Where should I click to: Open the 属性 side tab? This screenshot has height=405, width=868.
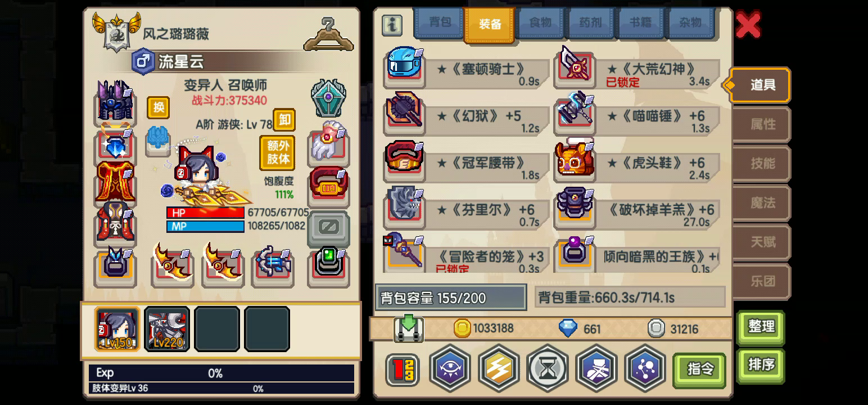tap(762, 124)
